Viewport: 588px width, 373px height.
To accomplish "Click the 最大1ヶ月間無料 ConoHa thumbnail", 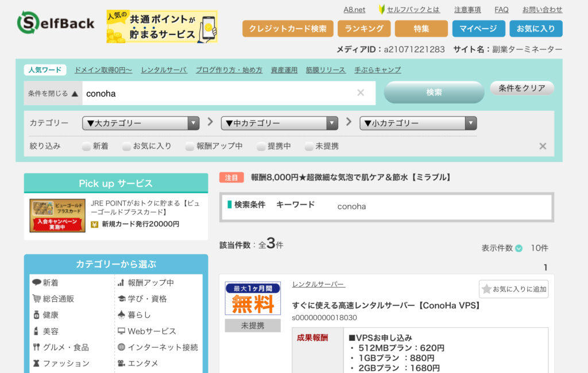I will point(253,298).
